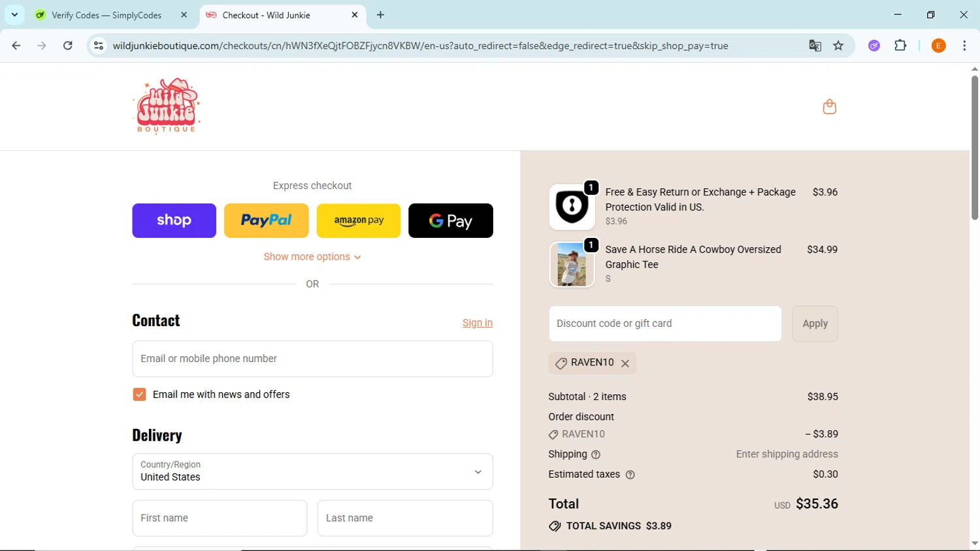The height and width of the screenshot is (551, 980).
Task: Click the $34.99 tee price
Action: (823, 250)
